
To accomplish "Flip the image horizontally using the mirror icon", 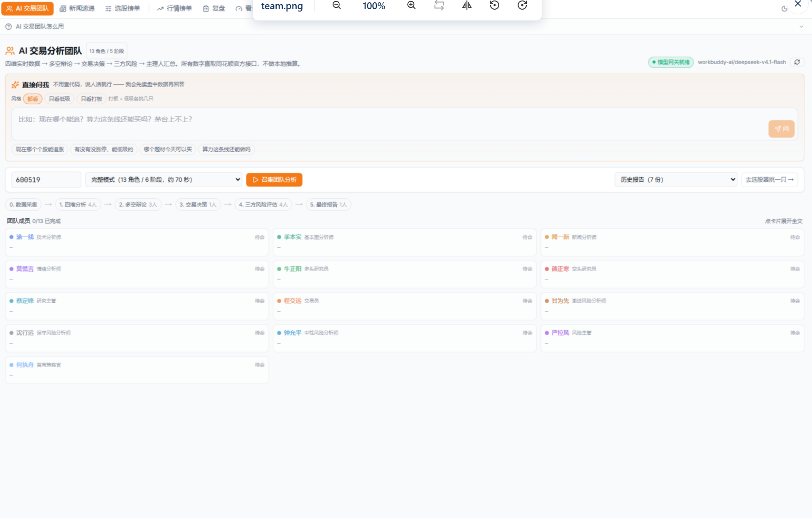I will (467, 6).
